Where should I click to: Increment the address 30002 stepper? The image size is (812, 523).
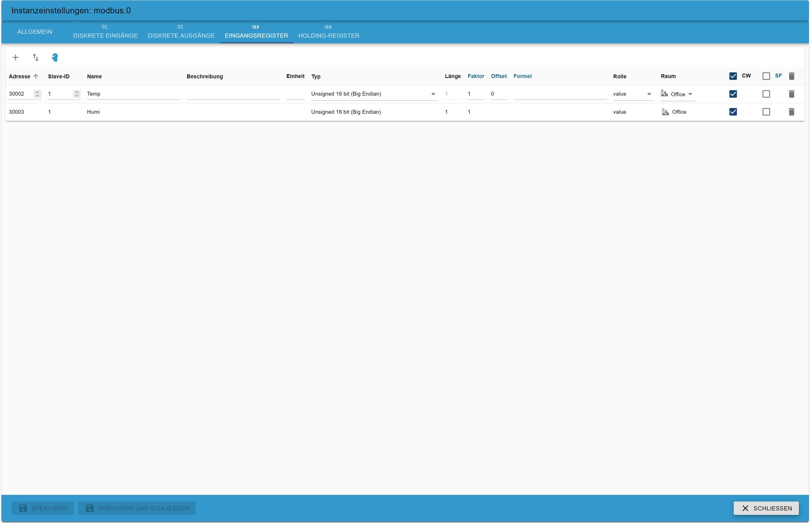(x=38, y=92)
